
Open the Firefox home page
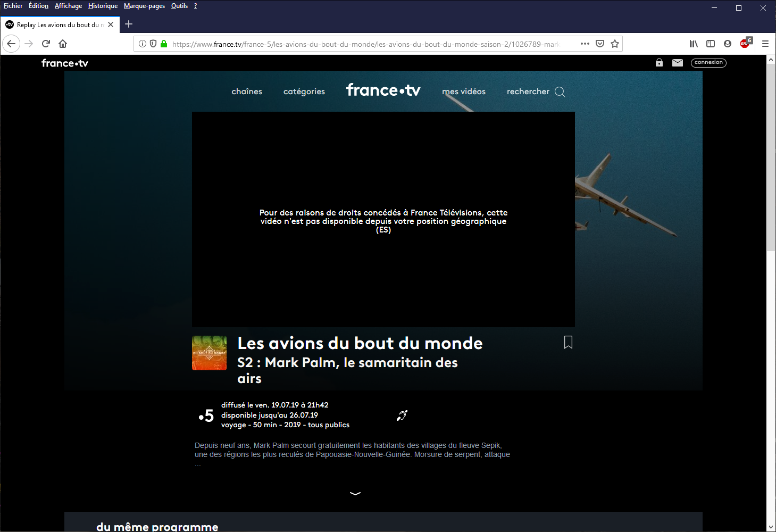pyautogui.click(x=63, y=44)
